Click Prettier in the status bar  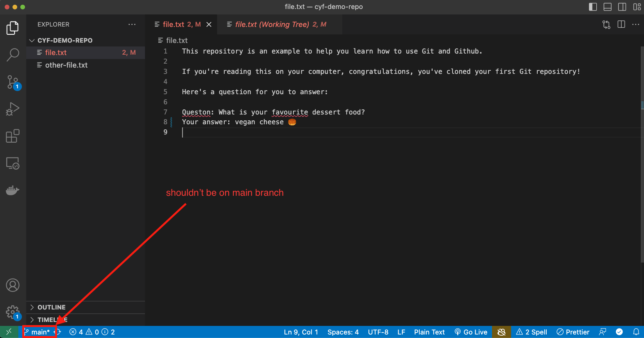coord(573,332)
